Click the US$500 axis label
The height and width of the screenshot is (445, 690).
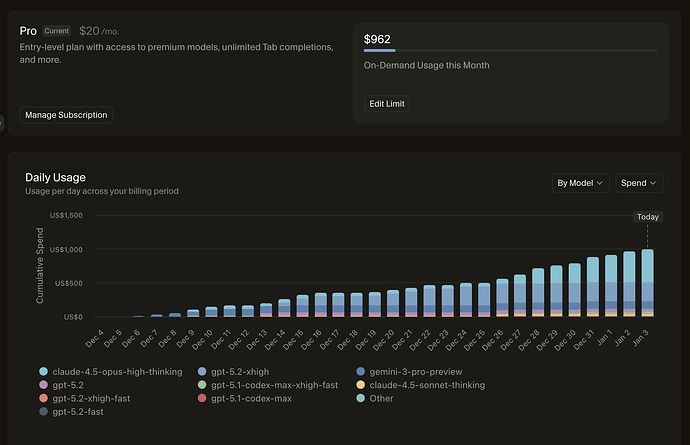point(69,283)
